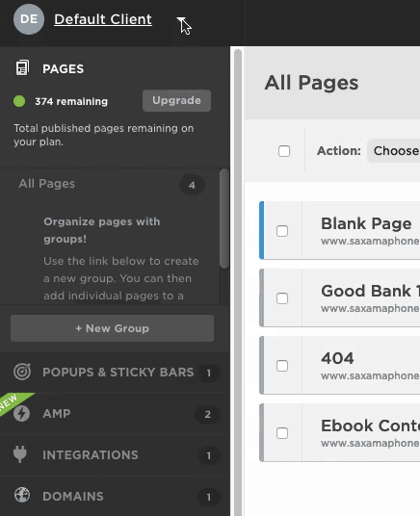Open the Action Choose dropdown
Image resolution: width=420 pixels, height=516 pixels.
394,151
